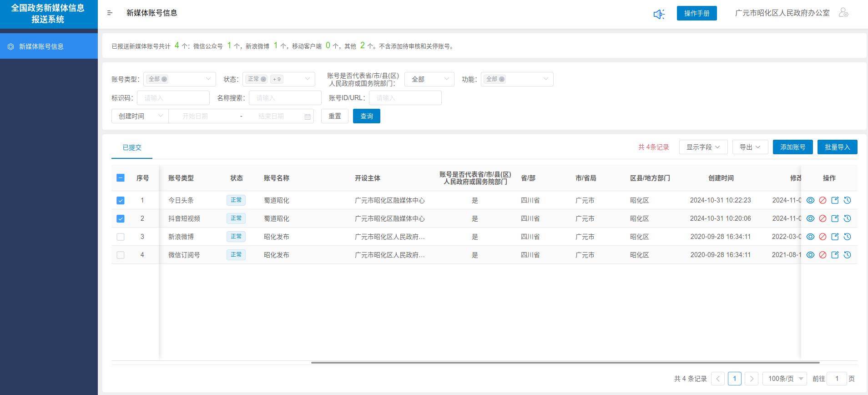Collapse the sidebar menu toggle icon
The height and width of the screenshot is (395, 868).
point(110,13)
